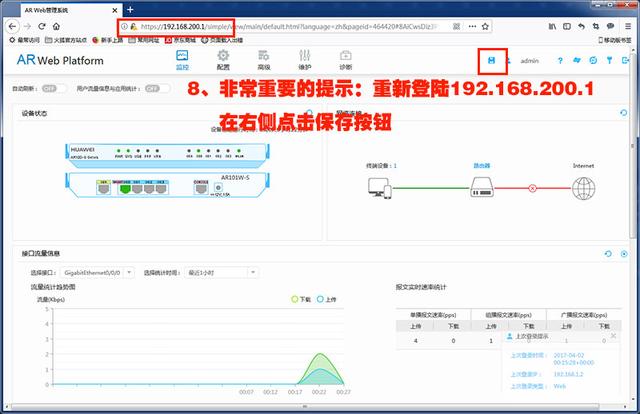Expand the statistics time range dropdown

coord(221,272)
